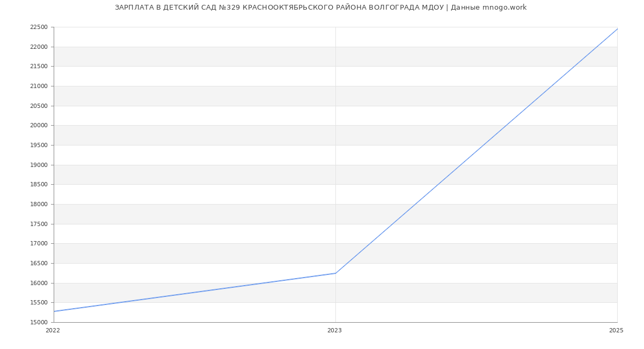
Task: Click the 16500 y-axis label
Action: point(39,264)
